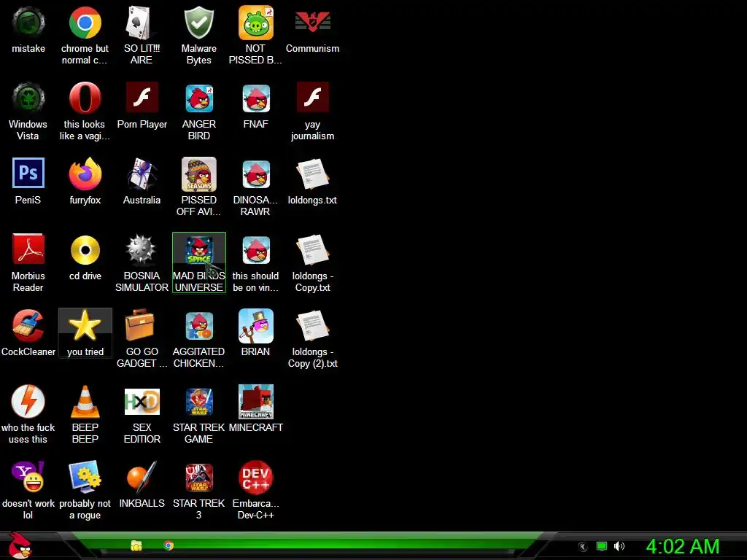Screen dimensions: 747x560
Task: Open the volume speaker tray icon
Action: [619, 546]
